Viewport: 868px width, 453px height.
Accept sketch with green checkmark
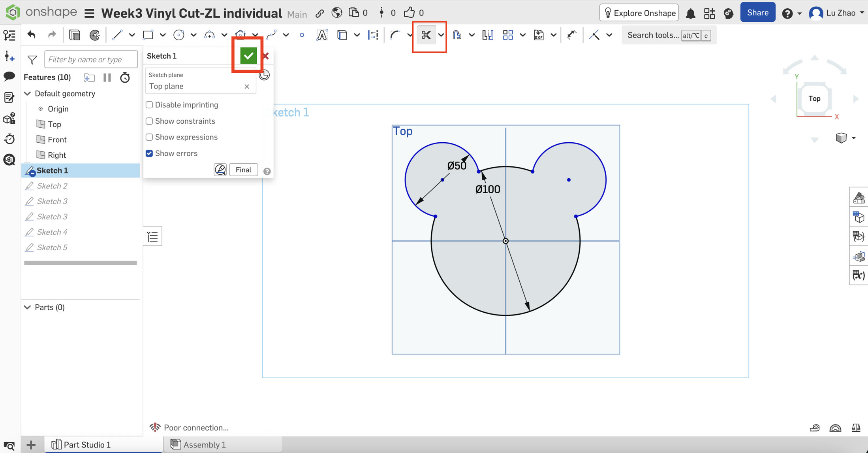tap(248, 56)
